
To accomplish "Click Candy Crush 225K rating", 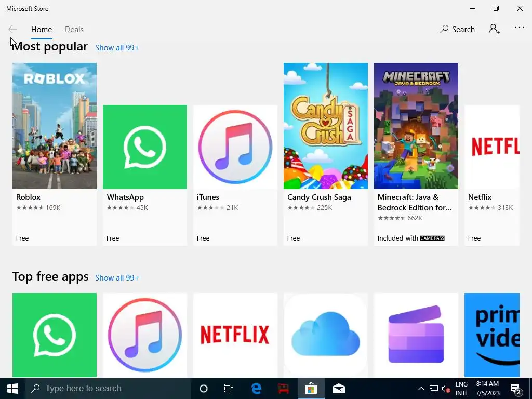I will [x=310, y=208].
